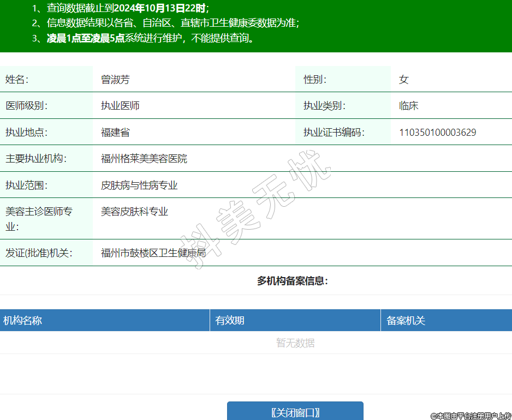Click the 医师级别 value 执业医师

(120, 106)
